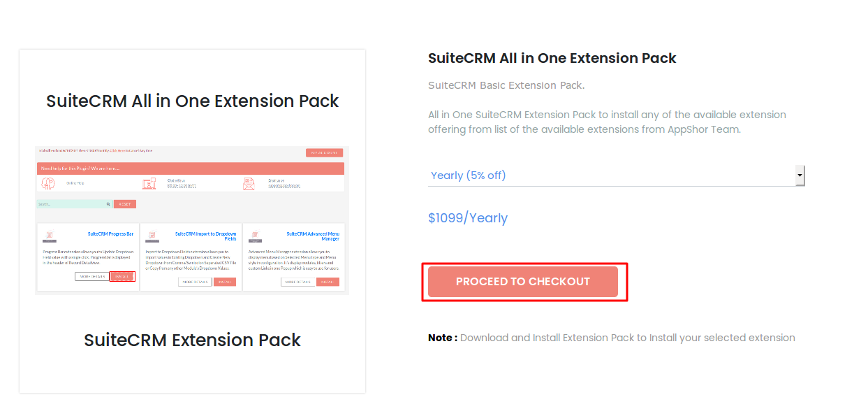The image size is (868, 402).
Task: Click the Email us envelope icon
Action: 249,183
